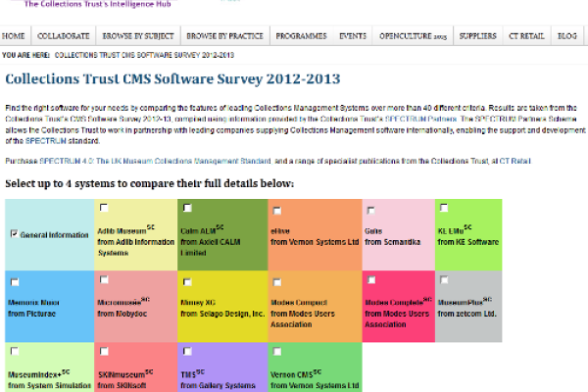588x392 pixels.
Task: Uncheck the General Information checkbox
Action: click(x=15, y=233)
